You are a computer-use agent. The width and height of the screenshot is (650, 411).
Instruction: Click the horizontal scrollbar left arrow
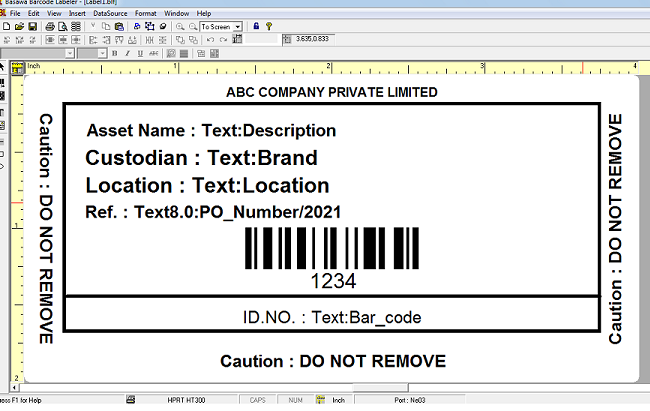pyautogui.click(x=15, y=388)
